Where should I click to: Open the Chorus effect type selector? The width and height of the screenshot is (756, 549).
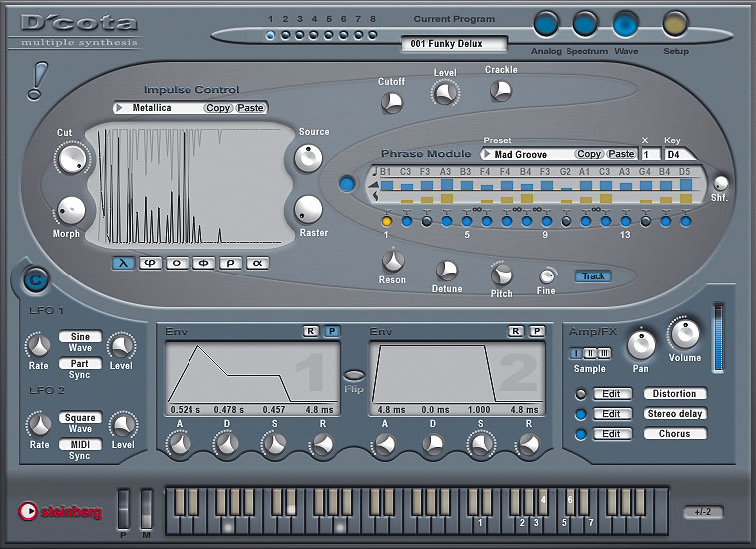pos(675,433)
